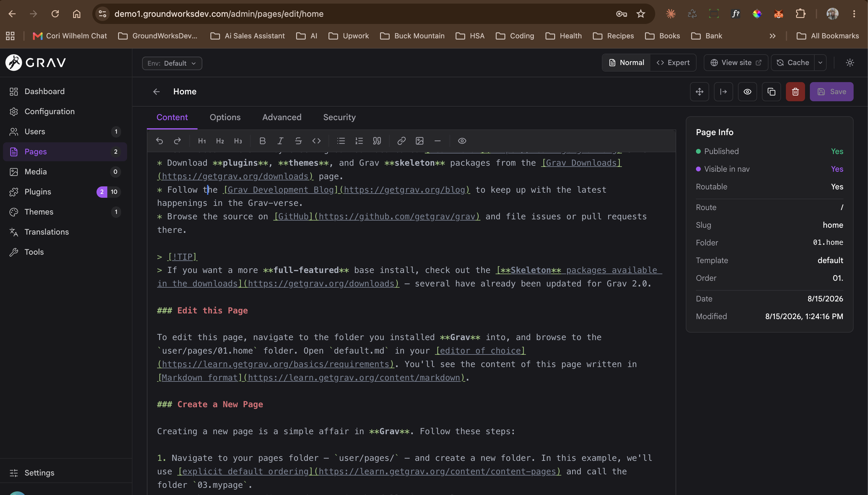Image resolution: width=868 pixels, height=495 pixels.
Task: Delete the Home page with trash button
Action: [795, 91]
